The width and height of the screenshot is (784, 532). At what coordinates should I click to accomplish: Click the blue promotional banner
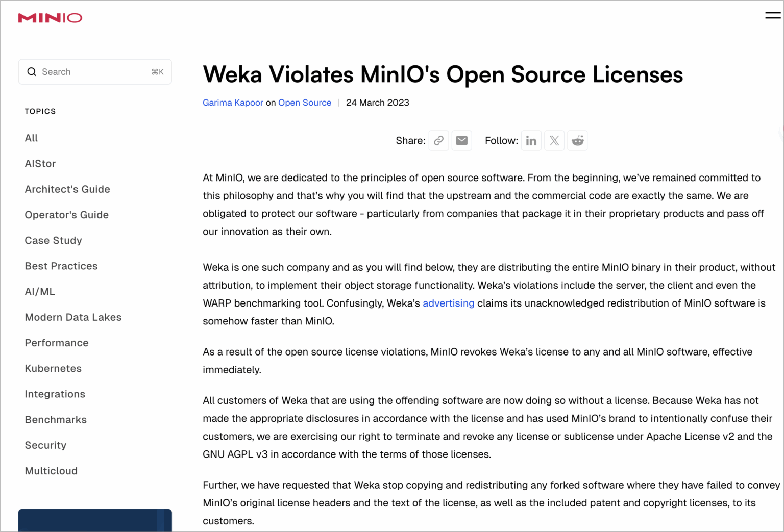coord(95,520)
